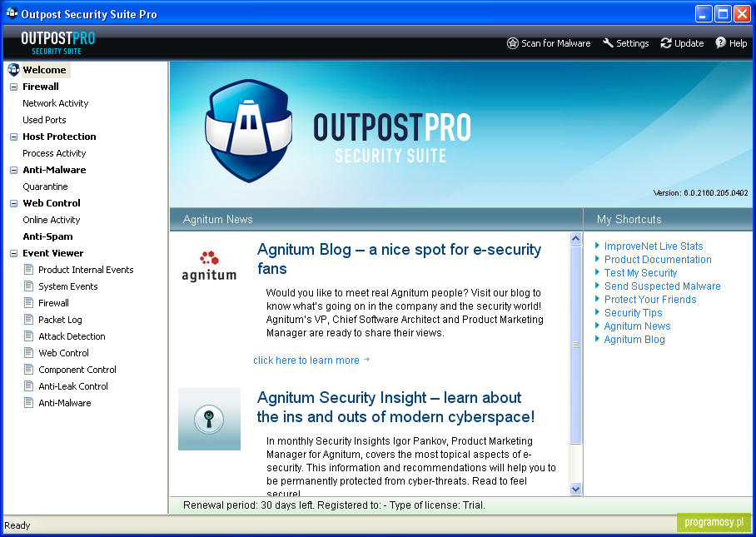Click the large Outpost Pro shield logo
756x537 pixels.
pyautogui.click(x=249, y=131)
